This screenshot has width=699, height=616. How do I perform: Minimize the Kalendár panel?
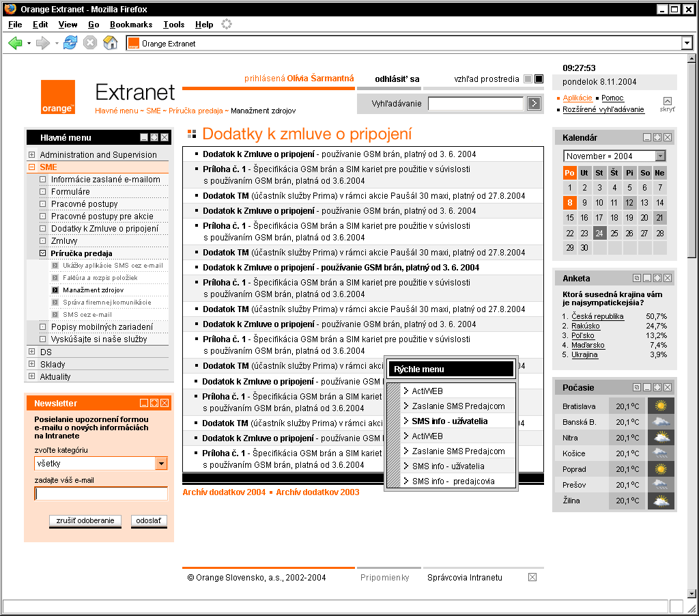[x=647, y=137]
